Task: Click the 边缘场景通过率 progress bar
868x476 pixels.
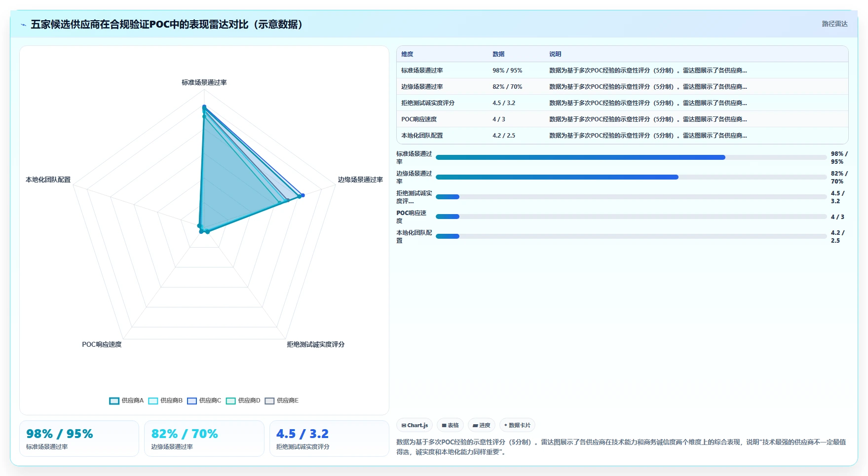Action: [x=631, y=177]
